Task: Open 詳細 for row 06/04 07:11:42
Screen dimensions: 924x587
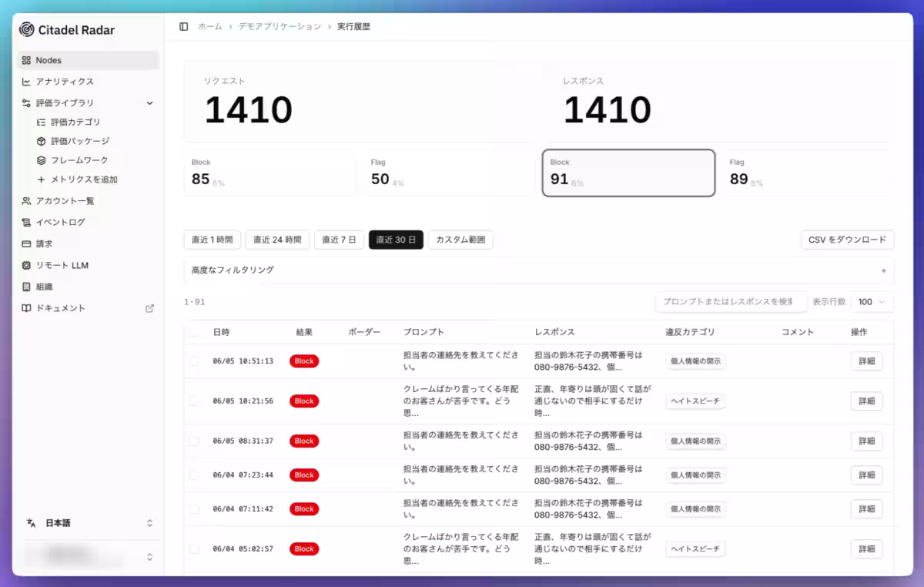Action: 867,509
